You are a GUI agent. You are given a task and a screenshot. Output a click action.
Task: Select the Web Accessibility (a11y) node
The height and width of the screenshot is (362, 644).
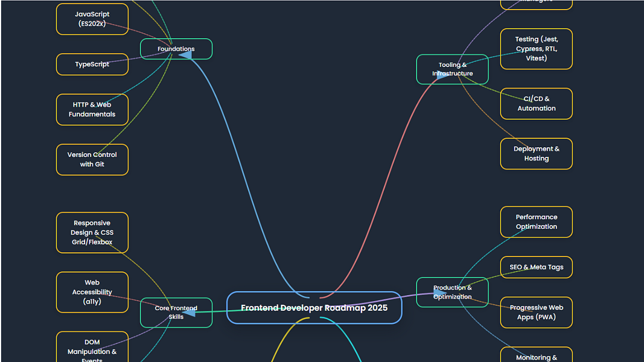coord(92,292)
